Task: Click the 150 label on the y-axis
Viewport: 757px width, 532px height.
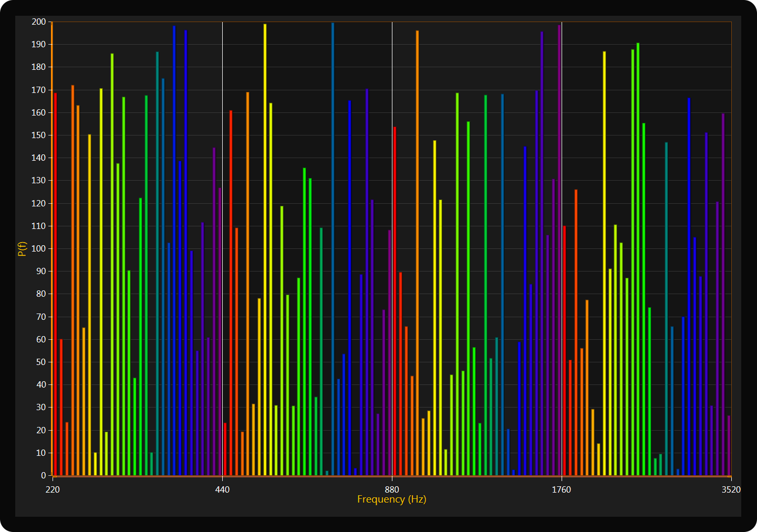Action: pos(39,135)
